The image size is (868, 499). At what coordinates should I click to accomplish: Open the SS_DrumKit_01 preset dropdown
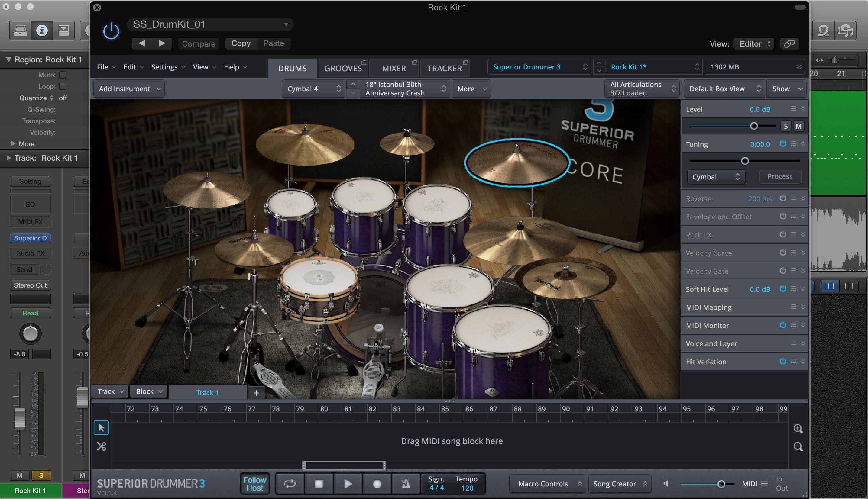click(210, 24)
